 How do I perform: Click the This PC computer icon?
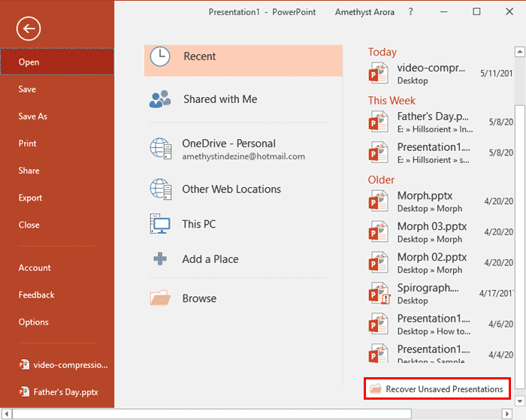(x=160, y=224)
